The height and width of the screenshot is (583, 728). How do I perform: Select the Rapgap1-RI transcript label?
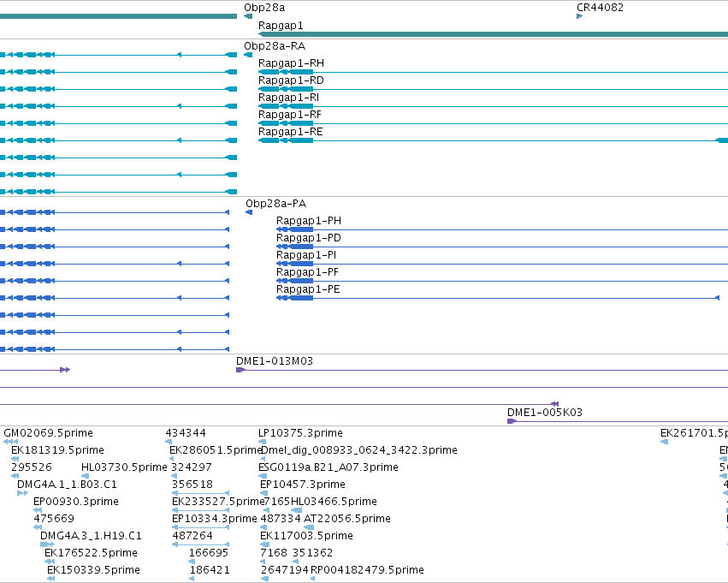(x=289, y=98)
